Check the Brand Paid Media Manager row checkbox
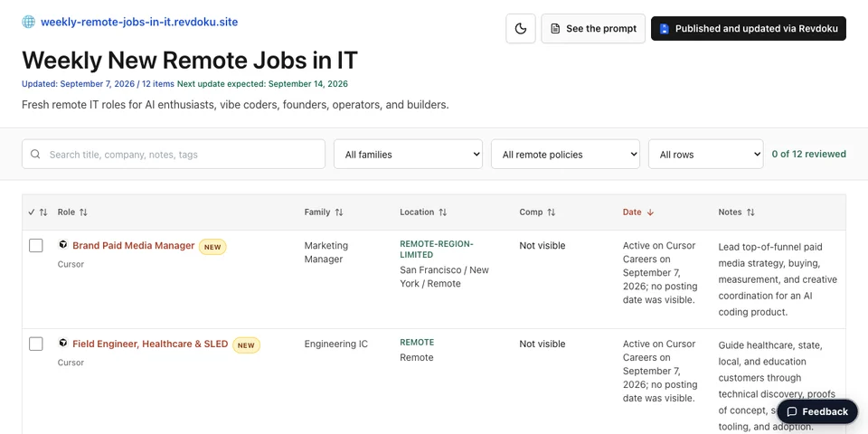 pos(36,245)
